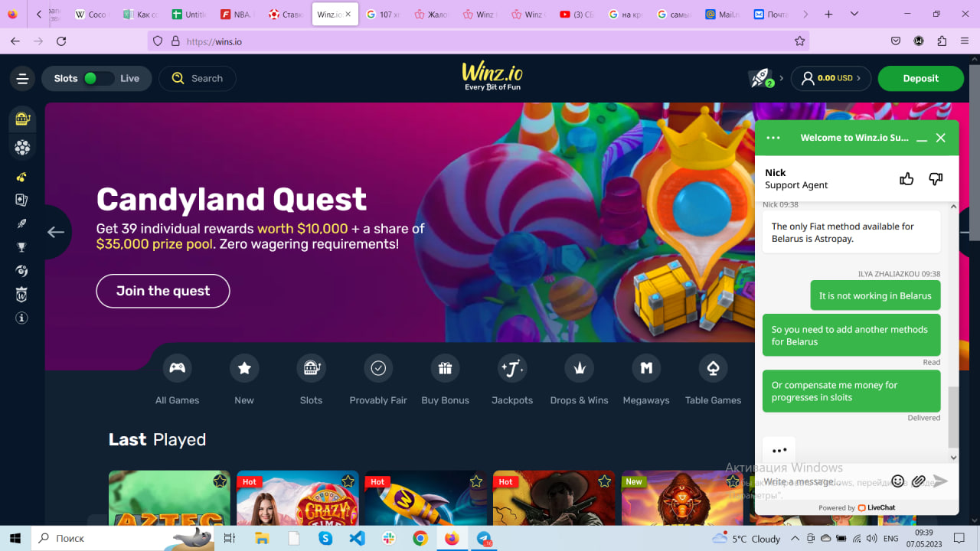The width and height of the screenshot is (980, 551).
Task: Open the small rocket icon in sidebar
Action: tap(22, 223)
